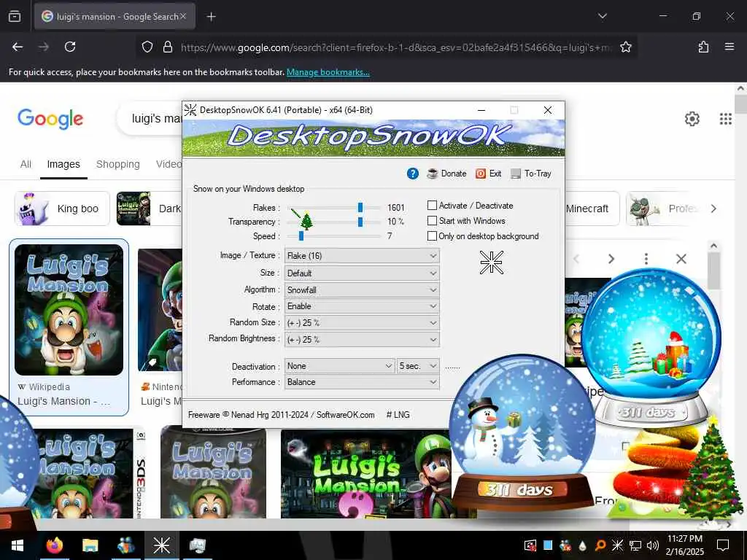Viewport: 747px width, 560px height.
Task: Click the tracking protection shield icon
Action: pyautogui.click(x=147, y=47)
